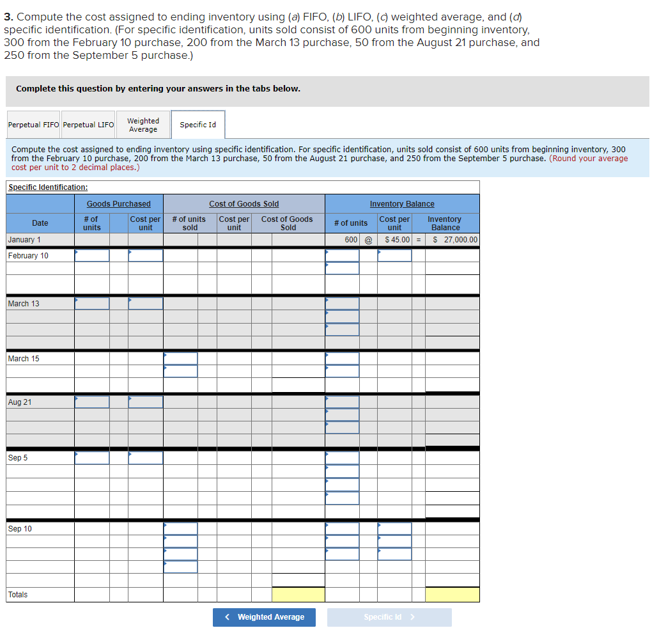Click the Cost of Goods Sold header
The width and height of the screenshot is (666, 644).
tap(244, 203)
